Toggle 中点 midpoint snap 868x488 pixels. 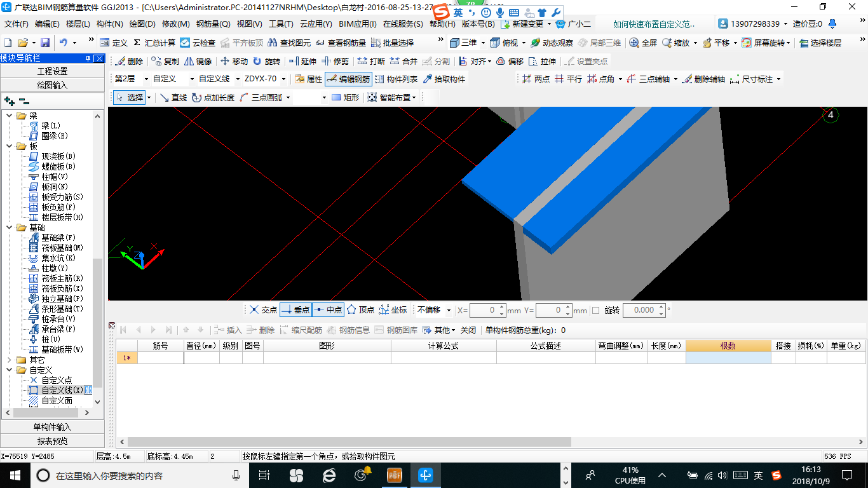coord(328,310)
